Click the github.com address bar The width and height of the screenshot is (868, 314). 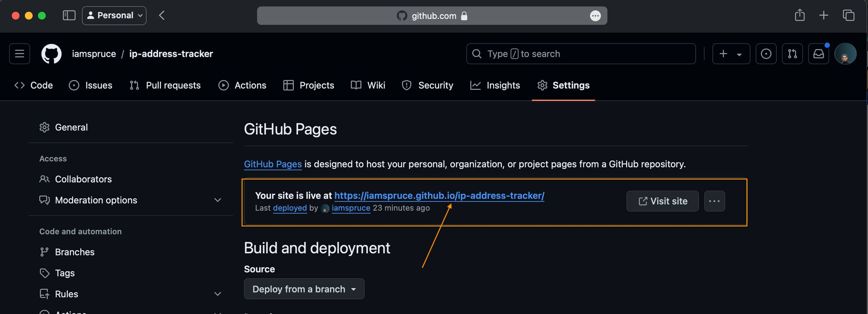coord(432,16)
